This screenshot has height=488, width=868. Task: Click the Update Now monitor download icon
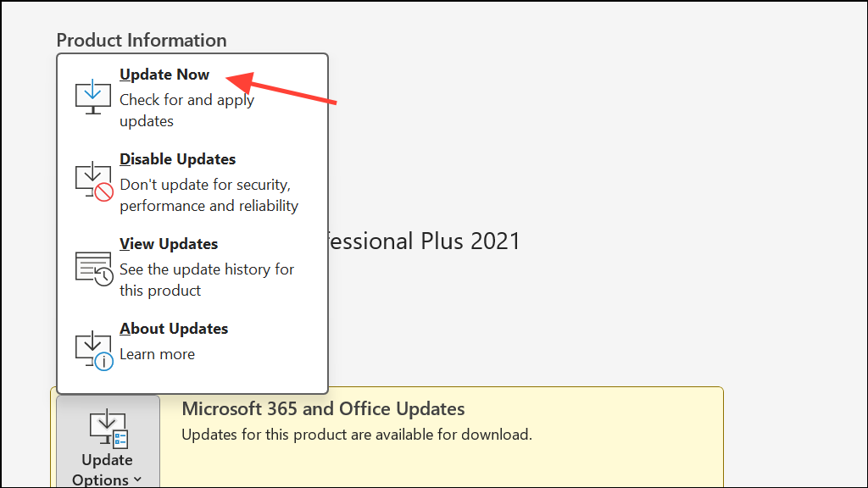tap(93, 97)
